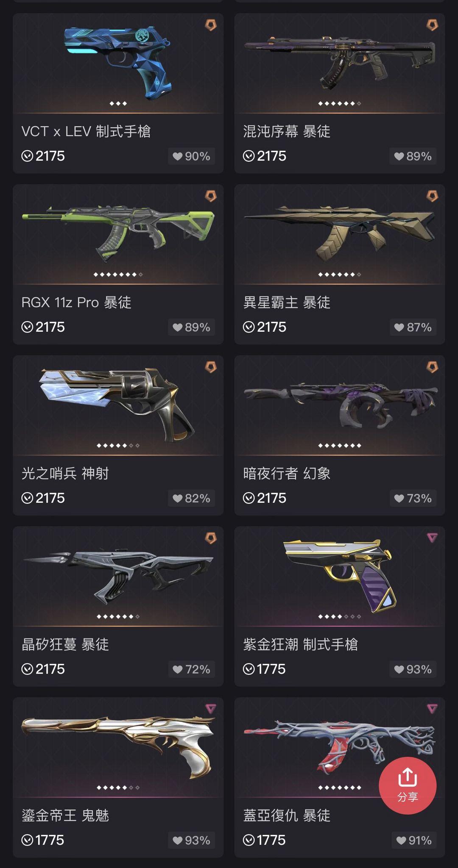Click the pink tier icon on 紫金狂潮 制式手槍
This screenshot has height=868, width=458.
click(x=432, y=538)
